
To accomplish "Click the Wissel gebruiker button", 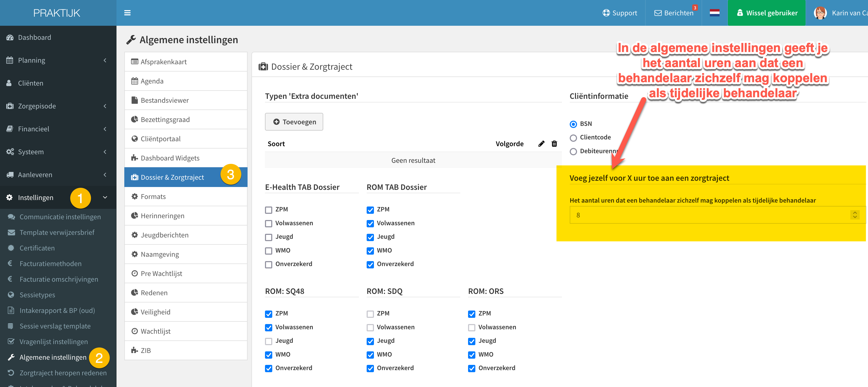I will [767, 13].
